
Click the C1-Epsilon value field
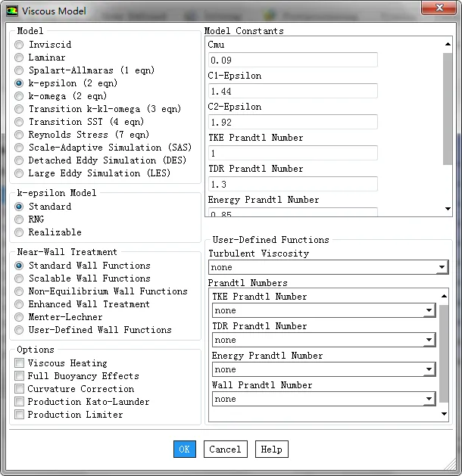293,91
